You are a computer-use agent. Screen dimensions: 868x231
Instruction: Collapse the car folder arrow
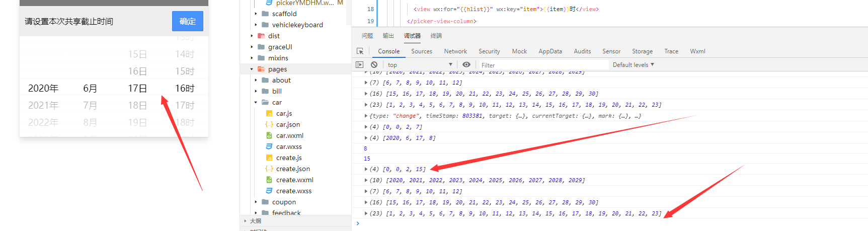pyautogui.click(x=256, y=102)
